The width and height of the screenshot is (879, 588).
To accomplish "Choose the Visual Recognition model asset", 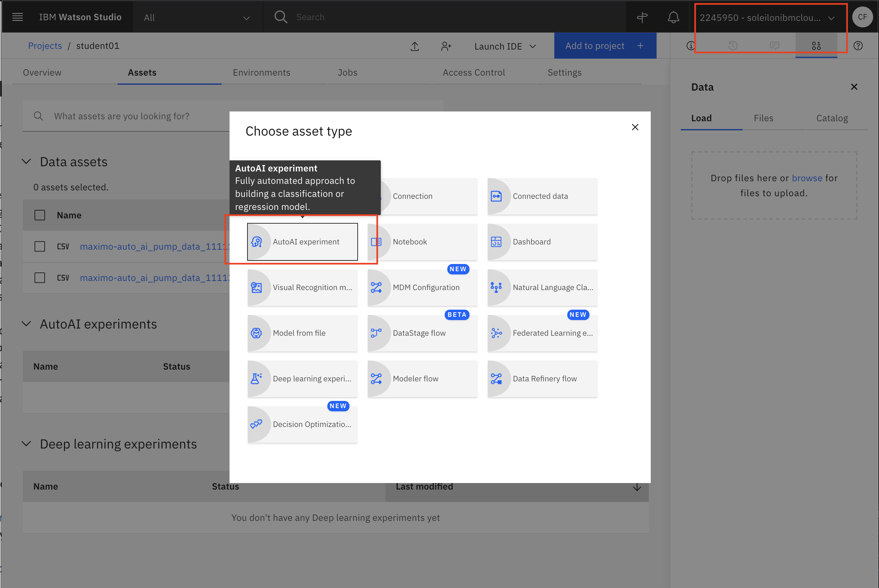I will click(302, 287).
